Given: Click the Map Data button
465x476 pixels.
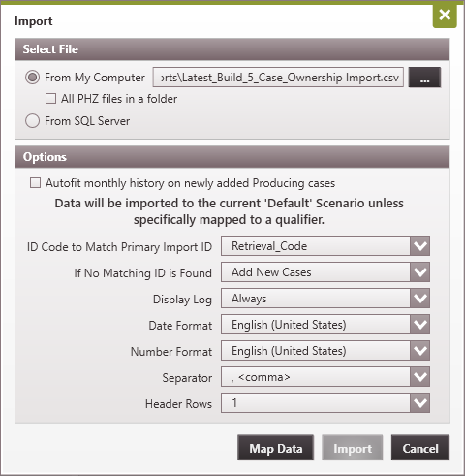Looking at the screenshot, I should coord(275,448).
